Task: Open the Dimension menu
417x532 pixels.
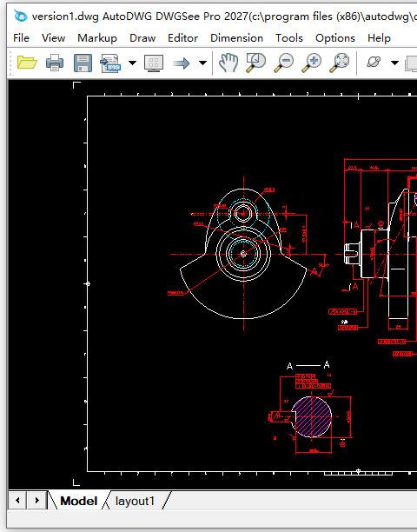Action: point(236,38)
